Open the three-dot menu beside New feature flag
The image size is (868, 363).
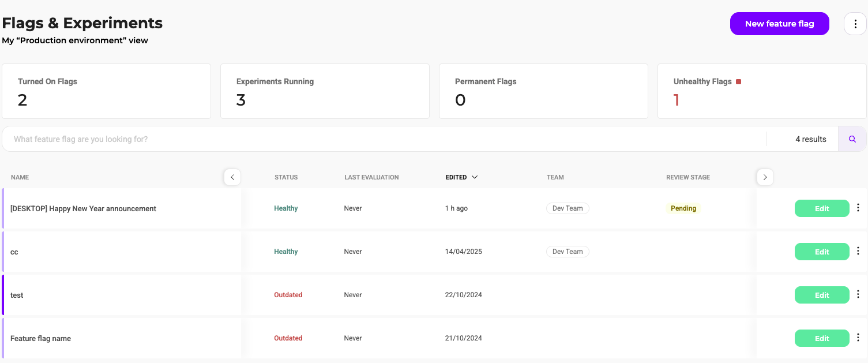pyautogui.click(x=855, y=24)
